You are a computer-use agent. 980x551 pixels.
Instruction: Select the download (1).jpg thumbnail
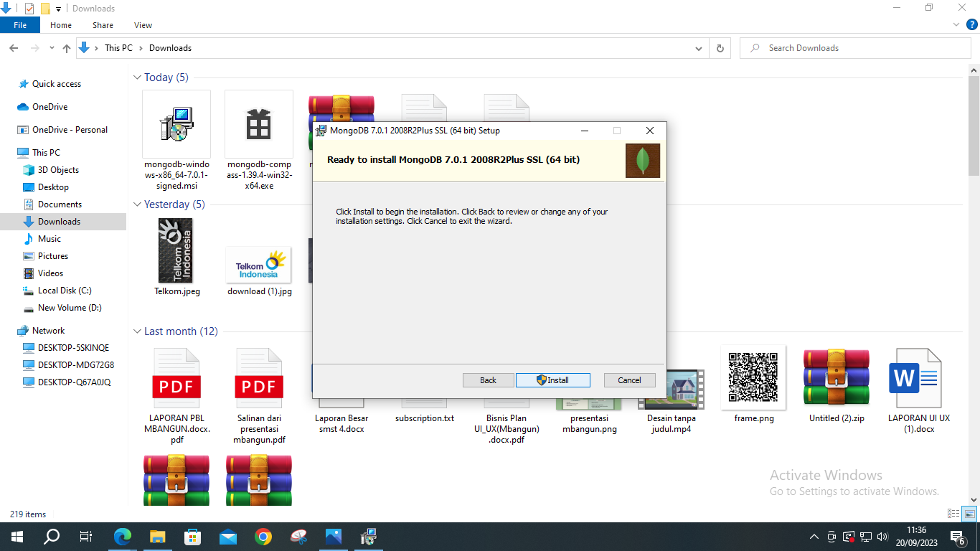pos(259,265)
